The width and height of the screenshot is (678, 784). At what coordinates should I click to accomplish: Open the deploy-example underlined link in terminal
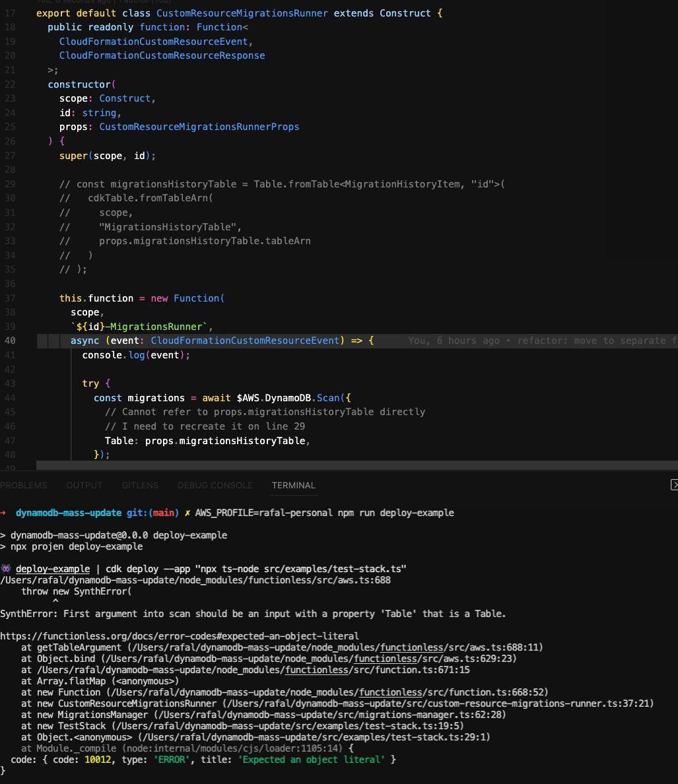[53, 569]
